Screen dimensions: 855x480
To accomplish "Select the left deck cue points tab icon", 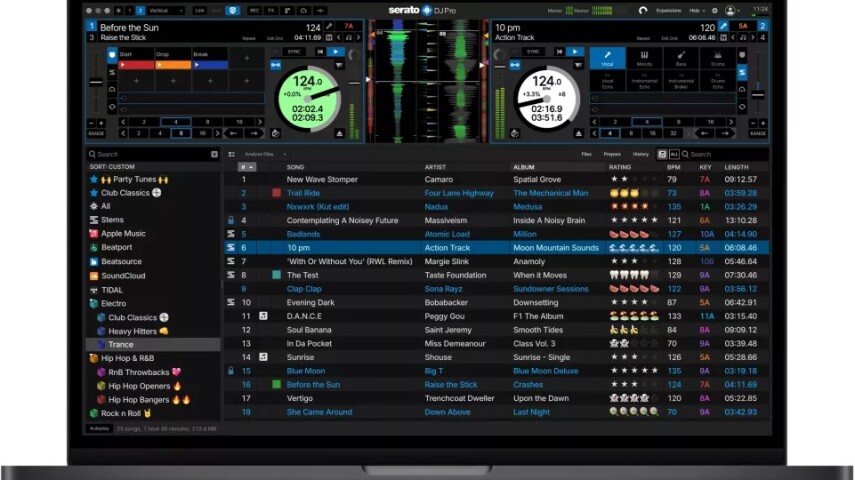I will click(x=112, y=55).
